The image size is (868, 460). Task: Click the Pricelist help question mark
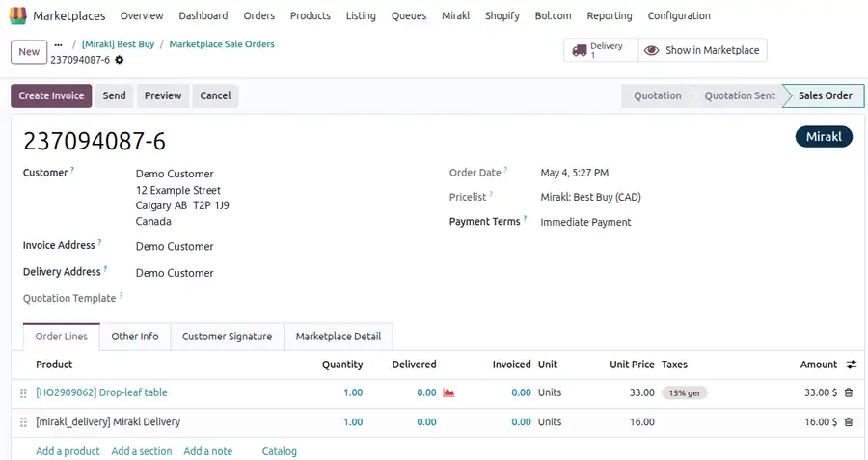pyautogui.click(x=491, y=194)
